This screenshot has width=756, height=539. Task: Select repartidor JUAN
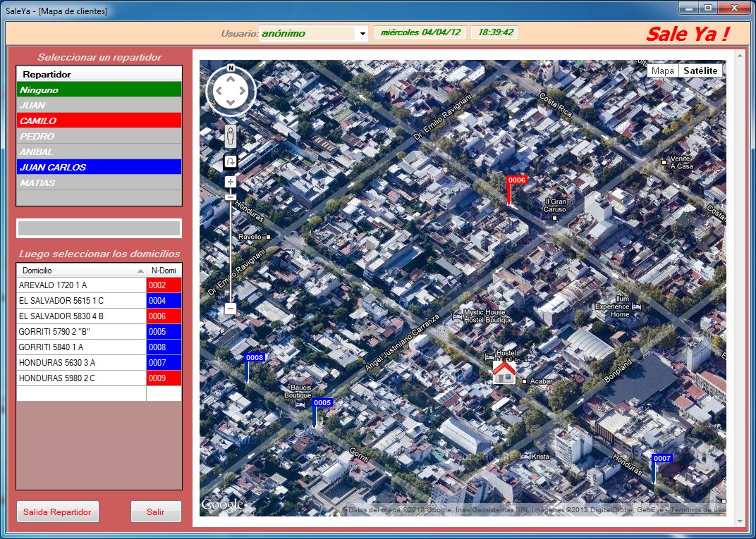pyautogui.click(x=99, y=106)
